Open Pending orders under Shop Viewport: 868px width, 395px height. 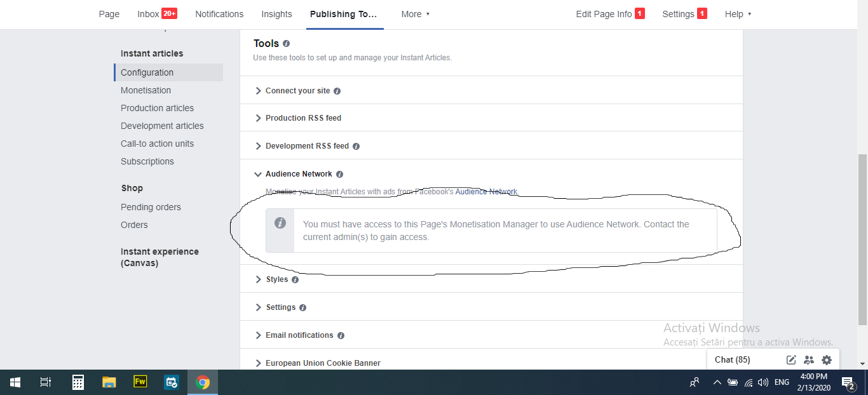pyautogui.click(x=151, y=207)
